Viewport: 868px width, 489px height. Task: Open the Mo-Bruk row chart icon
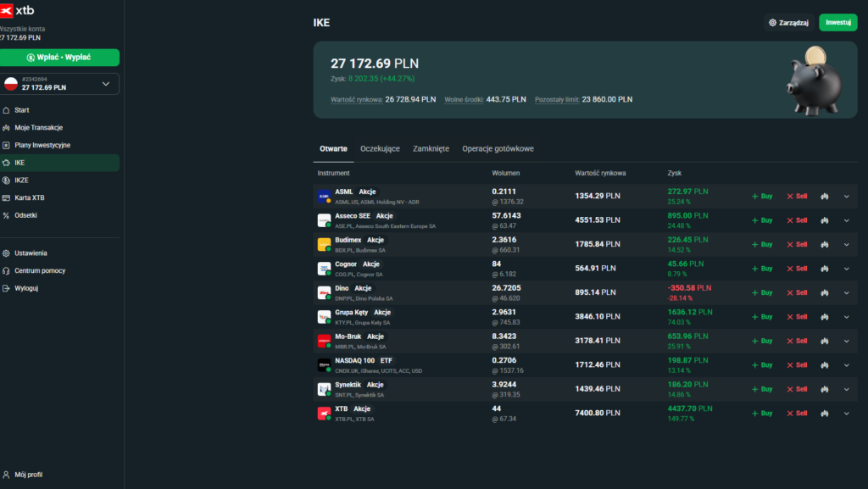[x=824, y=342]
